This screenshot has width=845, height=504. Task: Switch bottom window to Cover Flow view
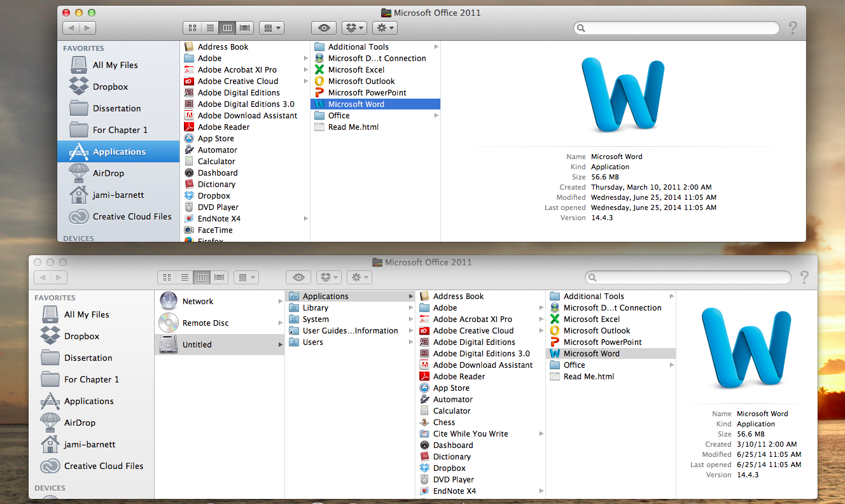pyautogui.click(x=220, y=277)
